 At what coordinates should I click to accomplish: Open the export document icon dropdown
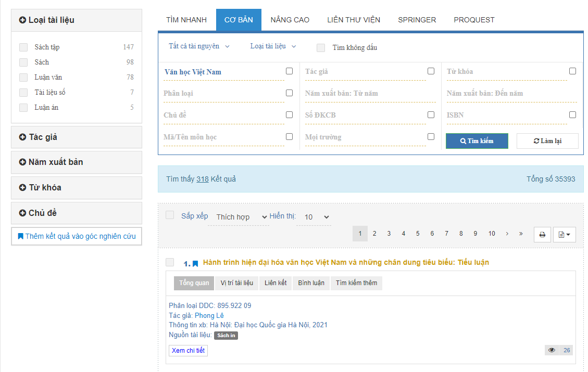(564, 235)
